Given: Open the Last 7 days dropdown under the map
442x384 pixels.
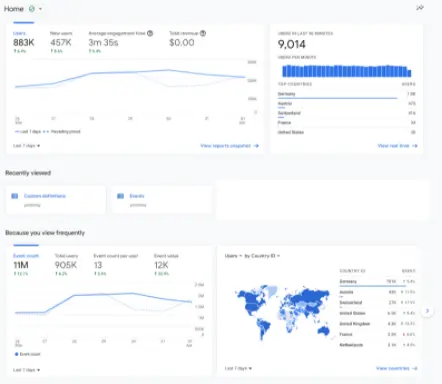Looking at the screenshot, I should tap(238, 368).
